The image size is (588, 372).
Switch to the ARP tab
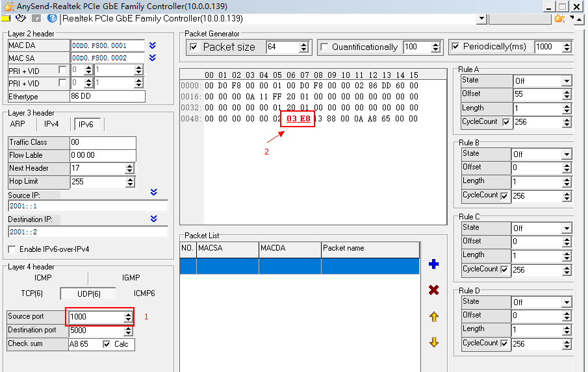[18, 124]
